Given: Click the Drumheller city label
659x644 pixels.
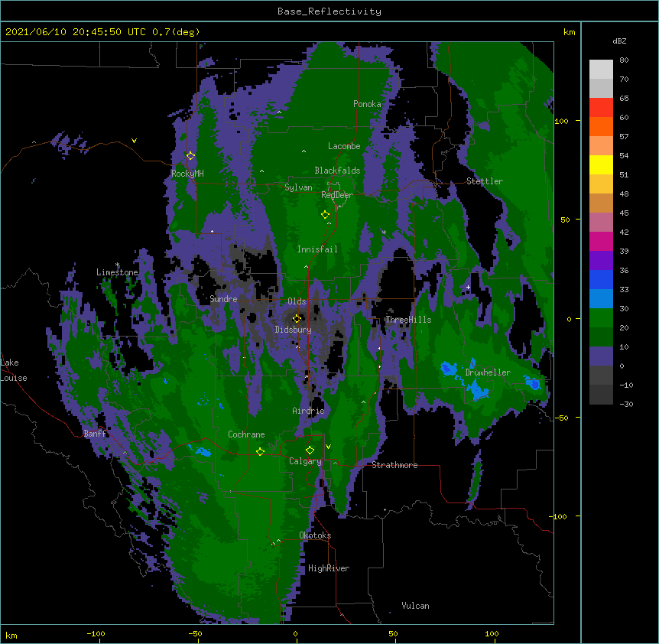Looking at the screenshot, I should click(488, 372).
